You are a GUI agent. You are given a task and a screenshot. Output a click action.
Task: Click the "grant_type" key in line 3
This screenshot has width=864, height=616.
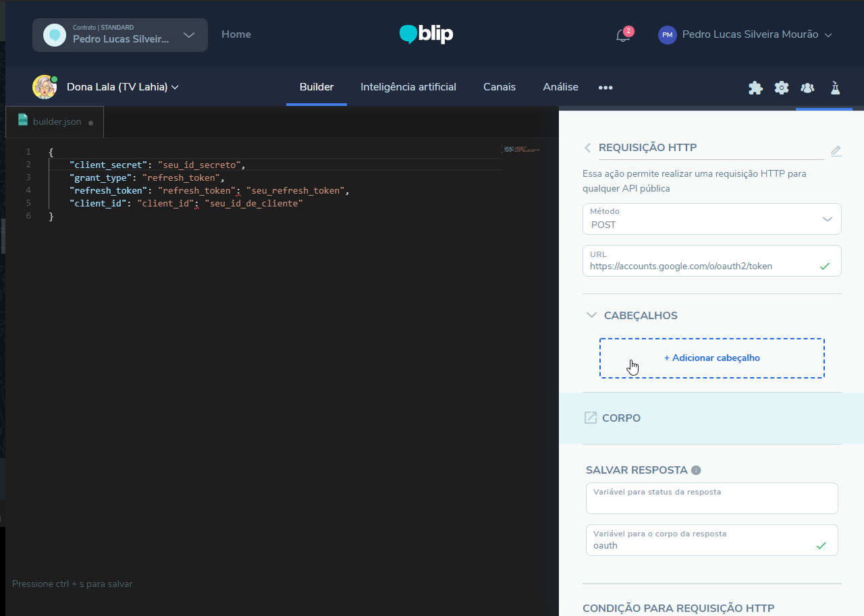tap(101, 177)
